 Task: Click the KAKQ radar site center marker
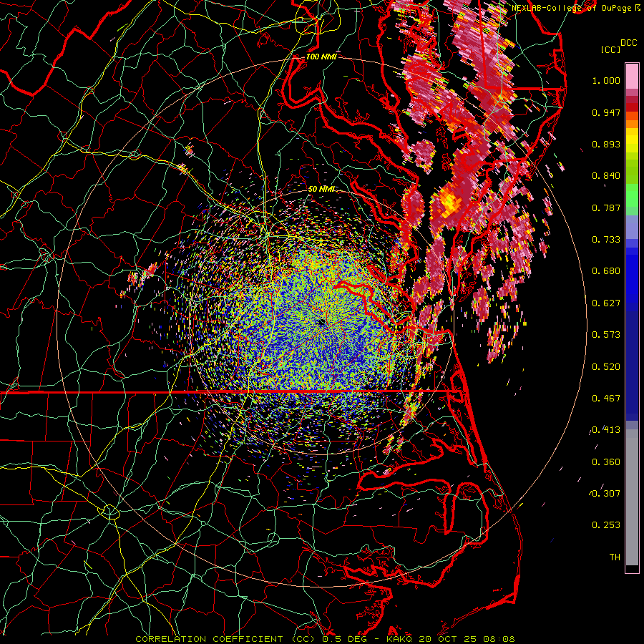point(321,323)
